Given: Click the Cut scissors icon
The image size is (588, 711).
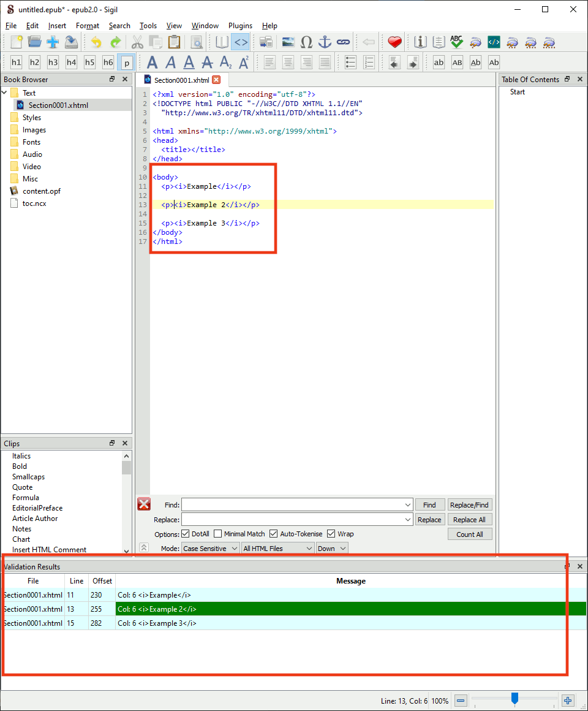Looking at the screenshot, I should 137,42.
